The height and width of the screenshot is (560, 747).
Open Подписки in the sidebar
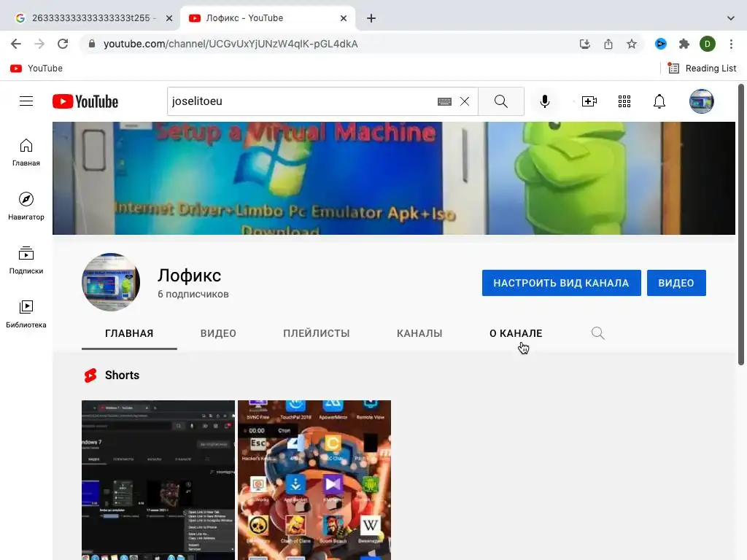pyautogui.click(x=26, y=260)
